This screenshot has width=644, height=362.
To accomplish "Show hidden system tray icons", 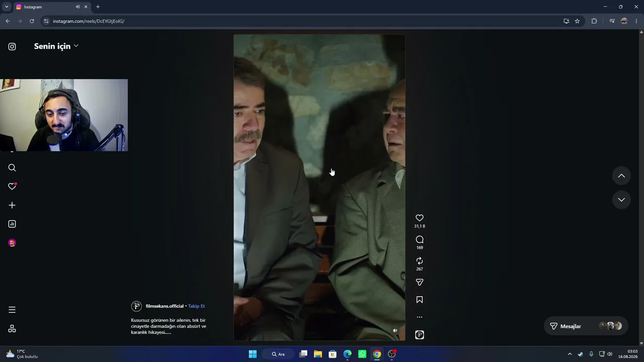I will pos(570,354).
